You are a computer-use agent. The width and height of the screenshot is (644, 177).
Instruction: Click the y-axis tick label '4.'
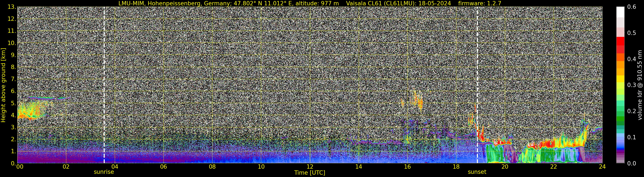(x=13, y=115)
